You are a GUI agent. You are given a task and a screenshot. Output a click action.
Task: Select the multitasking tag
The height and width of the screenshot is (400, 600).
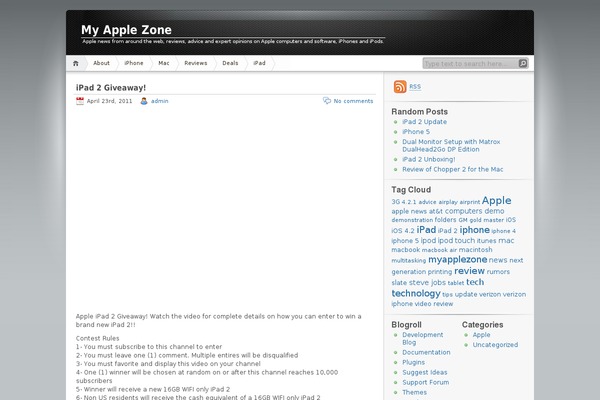click(x=408, y=261)
